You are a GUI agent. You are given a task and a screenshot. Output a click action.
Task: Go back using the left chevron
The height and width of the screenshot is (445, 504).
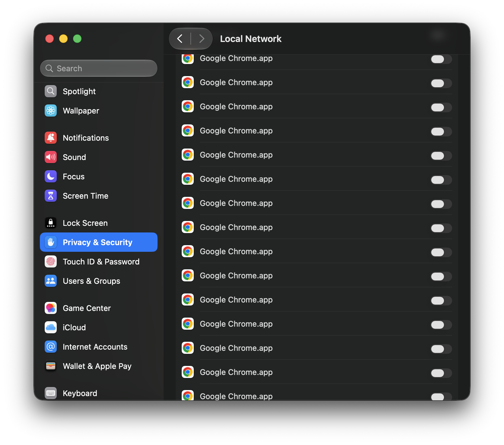pos(180,39)
